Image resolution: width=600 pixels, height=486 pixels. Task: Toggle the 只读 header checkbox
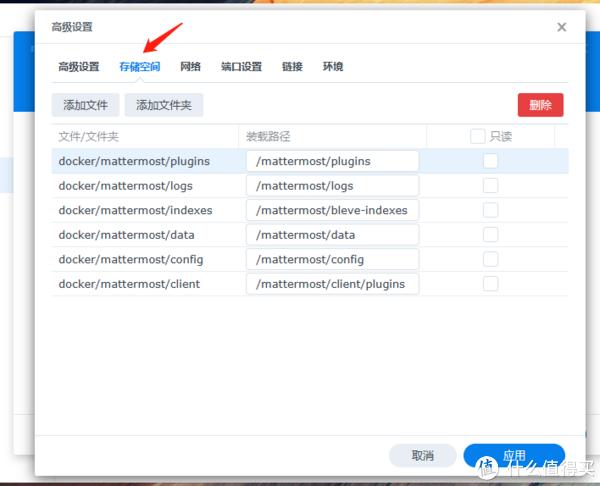pyautogui.click(x=478, y=136)
